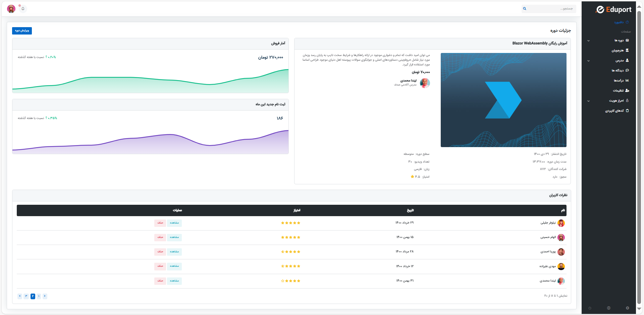Click the Eduport logo
Screen dimensions: 644x315
click(613, 10)
